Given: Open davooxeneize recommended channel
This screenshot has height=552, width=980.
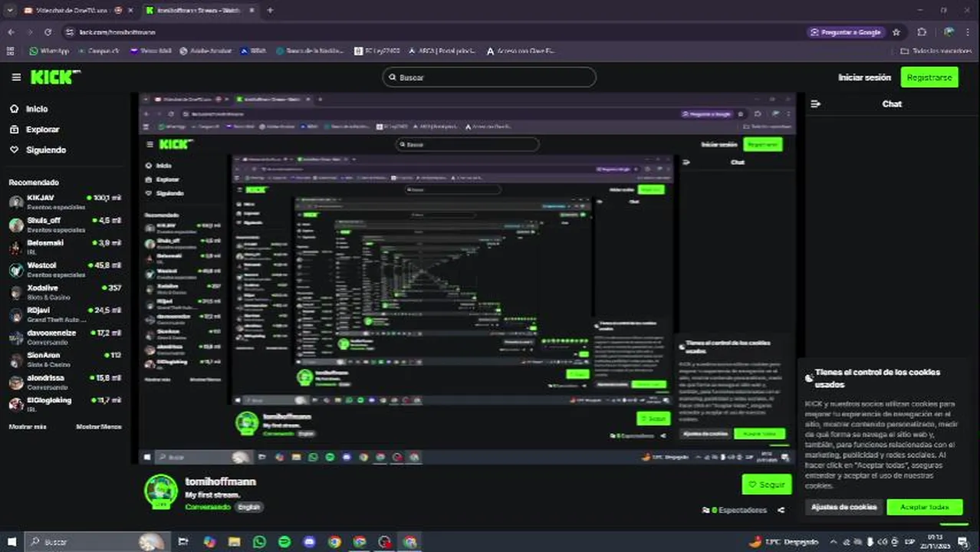Looking at the screenshot, I should tap(66, 337).
